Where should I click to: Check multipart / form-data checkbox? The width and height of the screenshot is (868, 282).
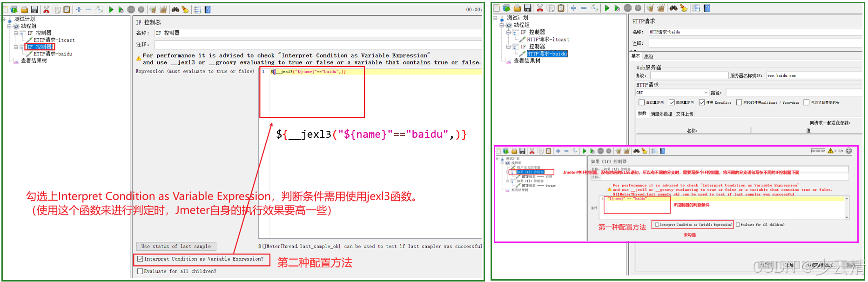[x=739, y=102]
